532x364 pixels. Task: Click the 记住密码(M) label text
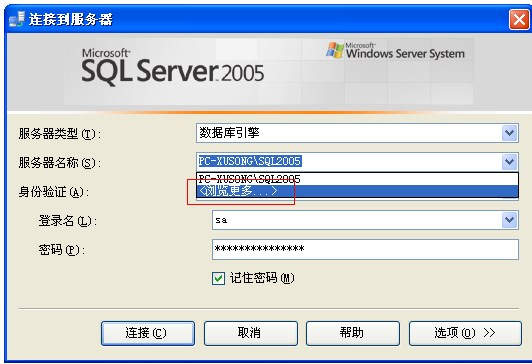(x=262, y=278)
